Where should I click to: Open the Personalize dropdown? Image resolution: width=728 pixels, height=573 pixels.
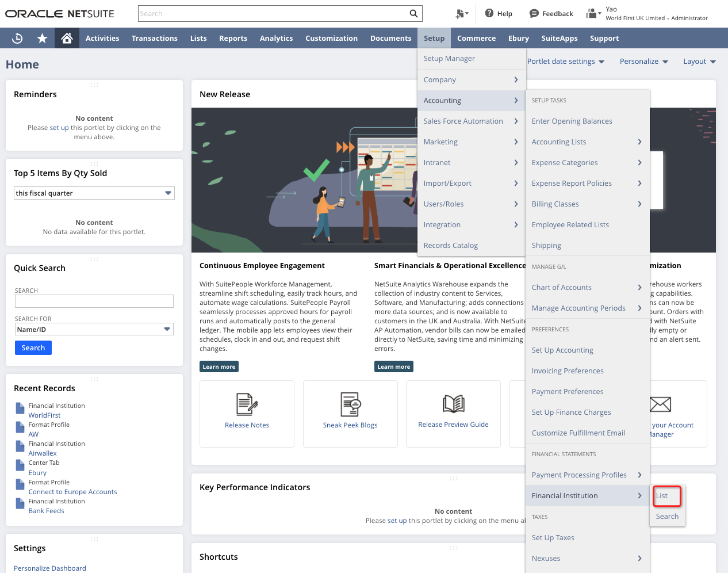pyautogui.click(x=643, y=62)
